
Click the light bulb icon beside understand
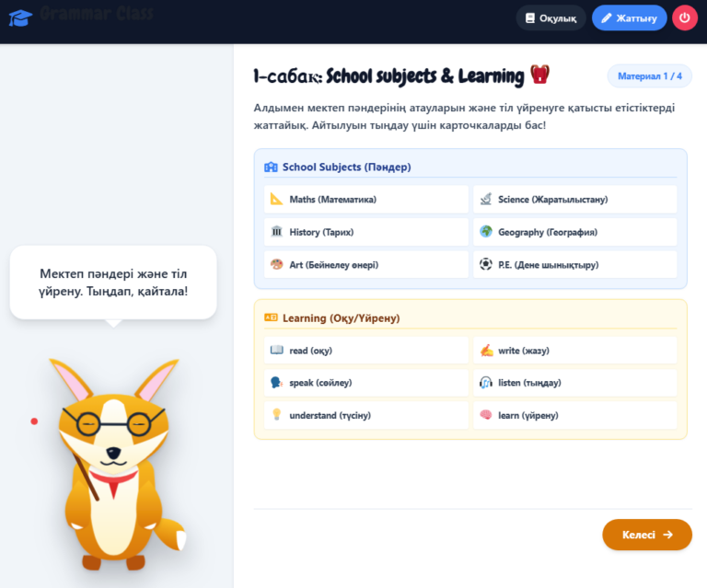276,414
